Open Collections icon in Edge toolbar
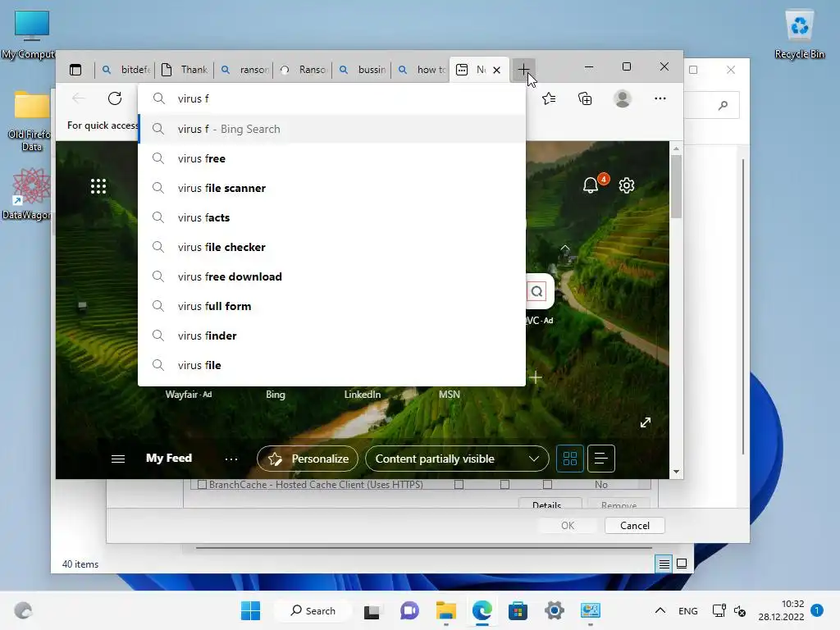 (x=585, y=98)
